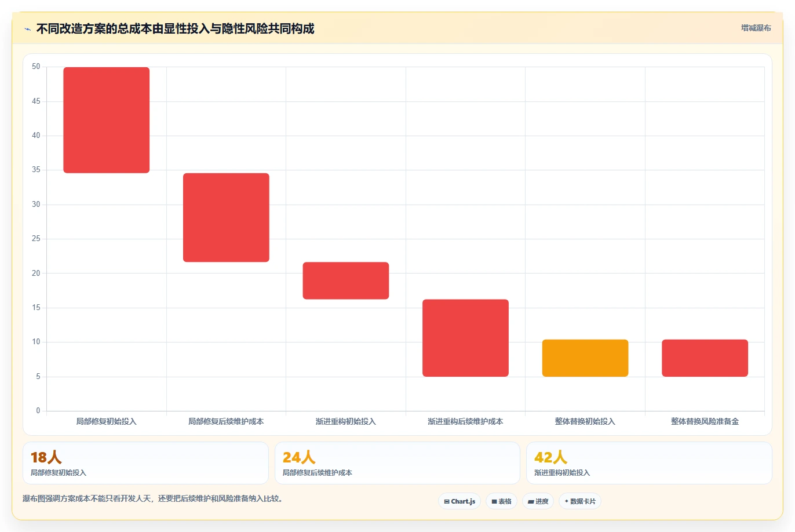Click the 增减瀑布 label in the header
The image size is (795, 532).
[x=756, y=28]
